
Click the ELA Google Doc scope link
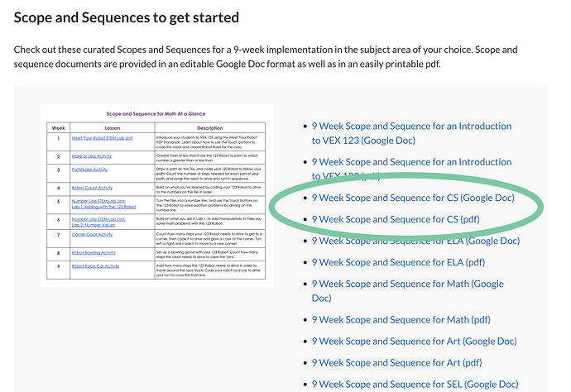415,241
